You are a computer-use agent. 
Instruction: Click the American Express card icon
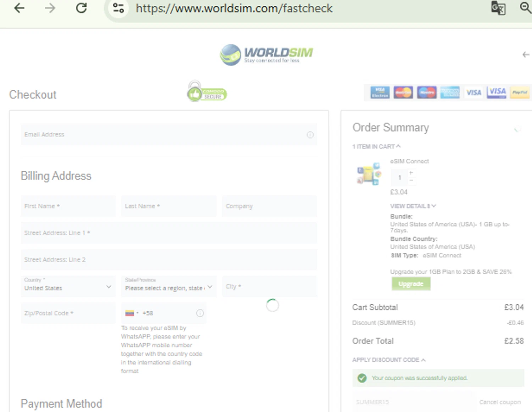click(450, 93)
